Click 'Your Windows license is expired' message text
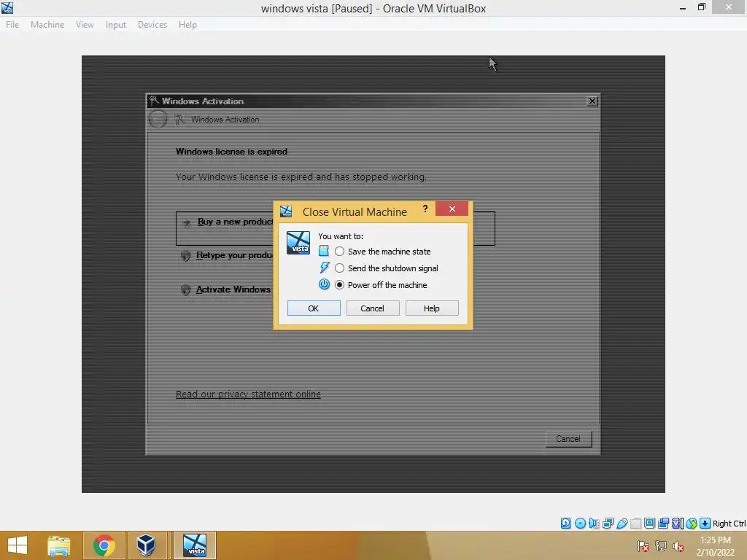The height and width of the screenshot is (560, 747). (301, 176)
